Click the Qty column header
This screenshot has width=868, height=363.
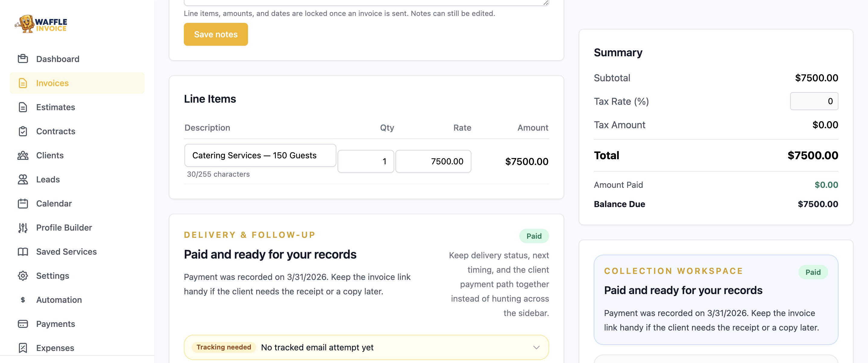[x=387, y=128]
